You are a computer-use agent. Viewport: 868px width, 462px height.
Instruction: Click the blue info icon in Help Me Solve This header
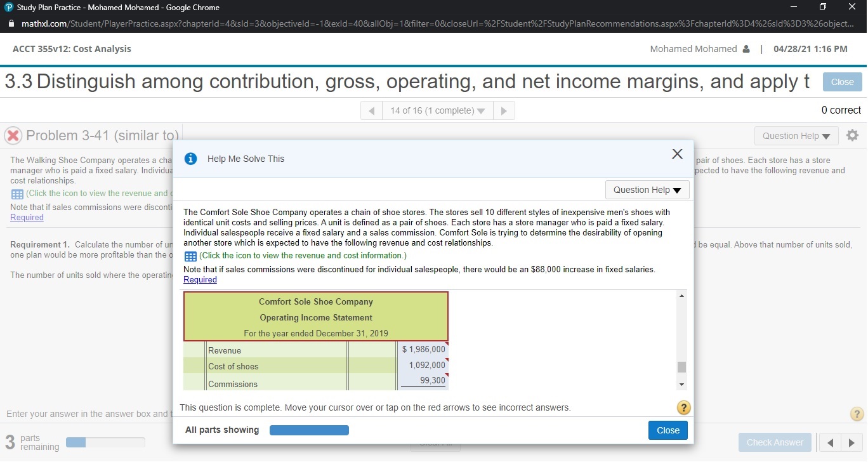190,159
